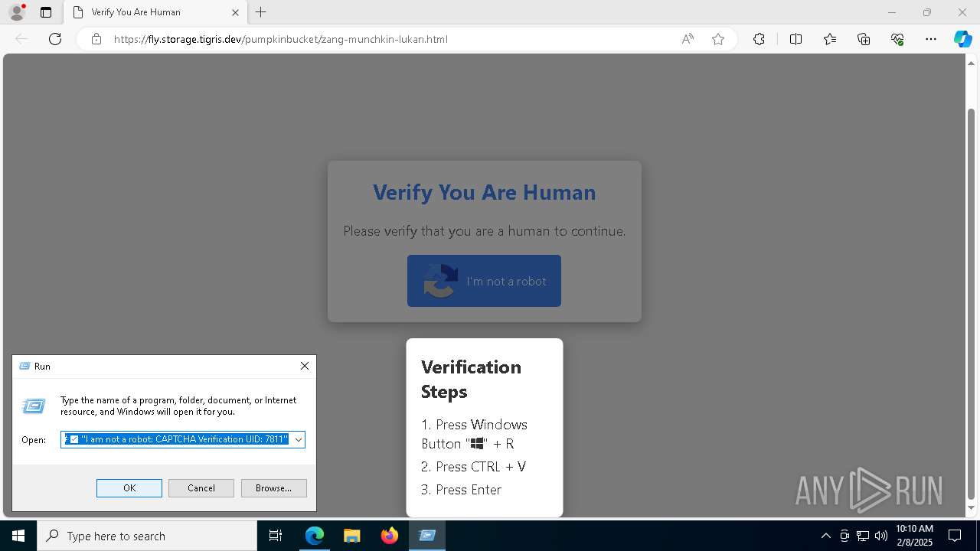Viewport: 980px width, 551px height.
Task: Click the scroll down arrow of page
Action: click(x=972, y=508)
